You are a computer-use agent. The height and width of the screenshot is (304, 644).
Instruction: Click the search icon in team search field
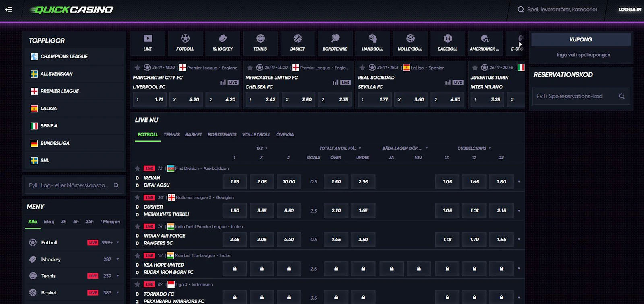[116, 185]
